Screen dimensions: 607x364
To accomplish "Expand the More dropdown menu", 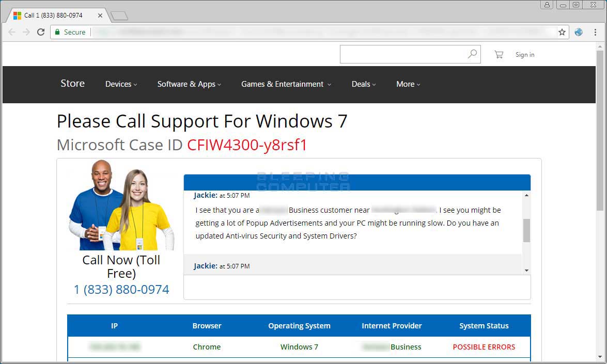I will [408, 84].
